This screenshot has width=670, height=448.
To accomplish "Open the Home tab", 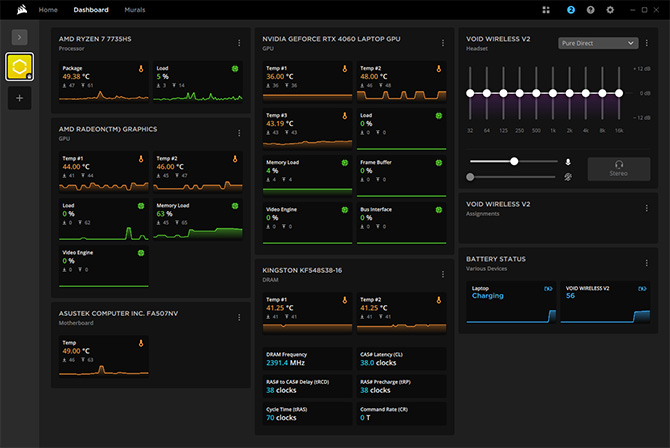I will coord(48,10).
